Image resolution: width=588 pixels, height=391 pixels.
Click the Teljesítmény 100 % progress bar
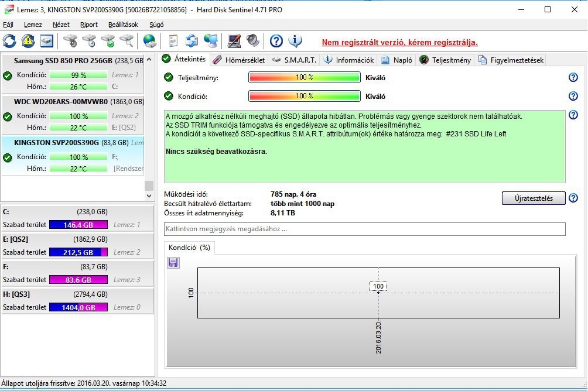[304, 77]
